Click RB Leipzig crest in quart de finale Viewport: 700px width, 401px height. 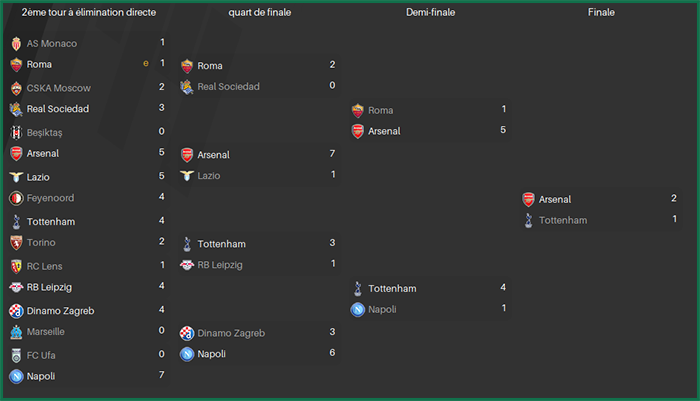tap(187, 265)
